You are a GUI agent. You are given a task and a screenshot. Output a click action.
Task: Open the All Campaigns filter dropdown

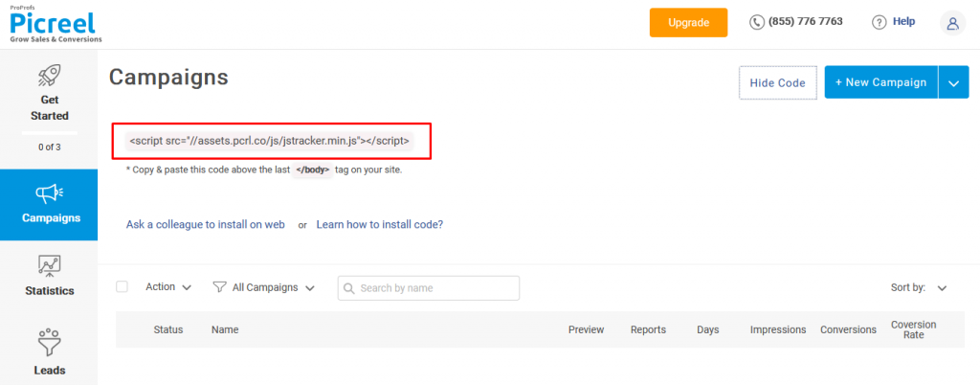[264, 286]
